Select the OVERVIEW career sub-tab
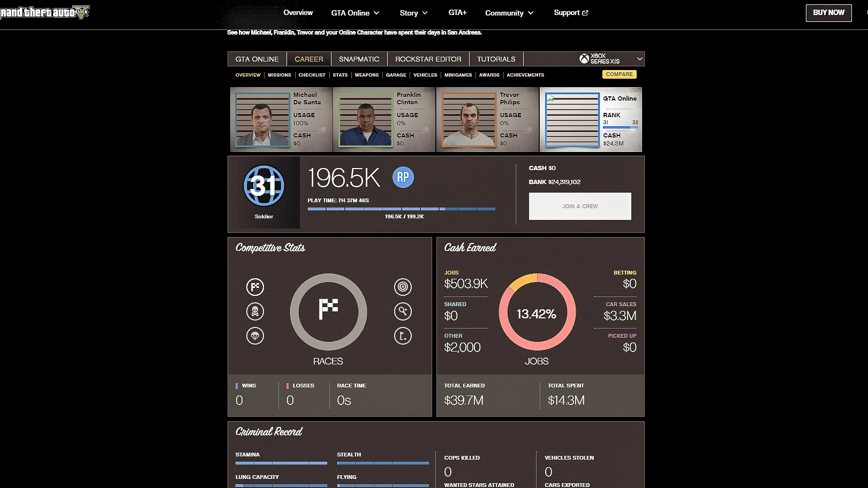The image size is (868, 488). tap(248, 75)
